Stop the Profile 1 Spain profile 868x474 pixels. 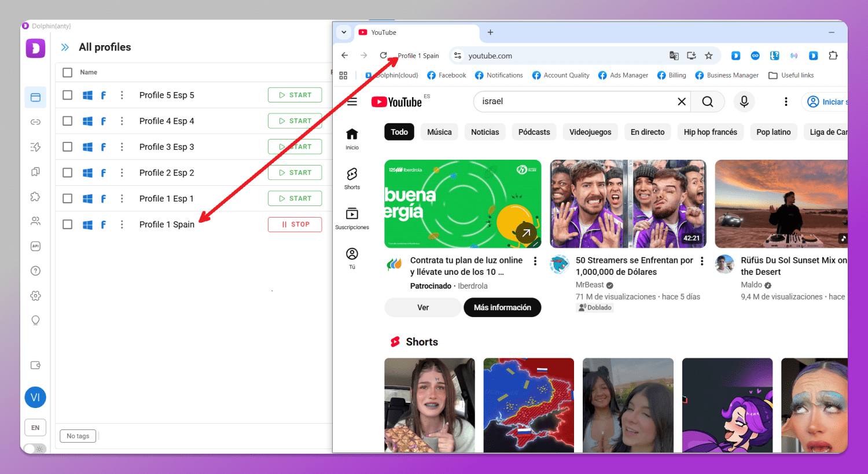coord(295,225)
